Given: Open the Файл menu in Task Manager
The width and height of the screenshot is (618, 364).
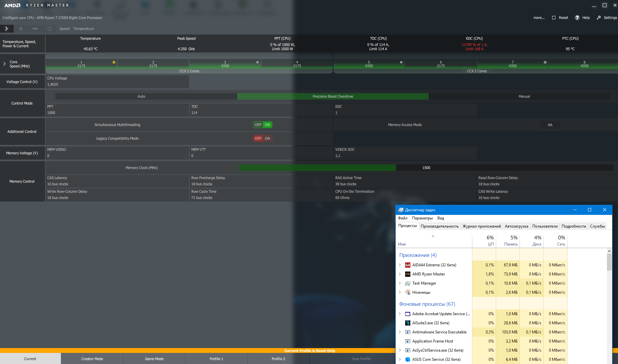Looking at the screenshot, I should tap(403, 218).
